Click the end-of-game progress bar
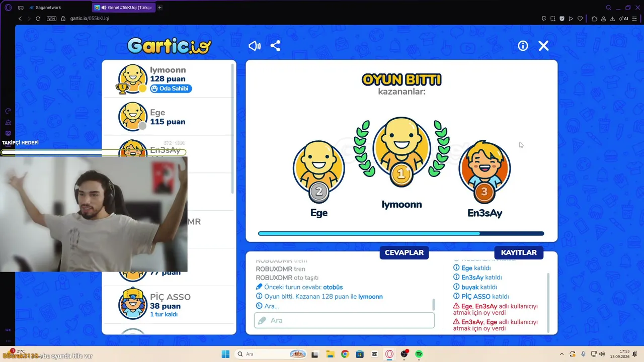644x362 pixels. (401, 233)
